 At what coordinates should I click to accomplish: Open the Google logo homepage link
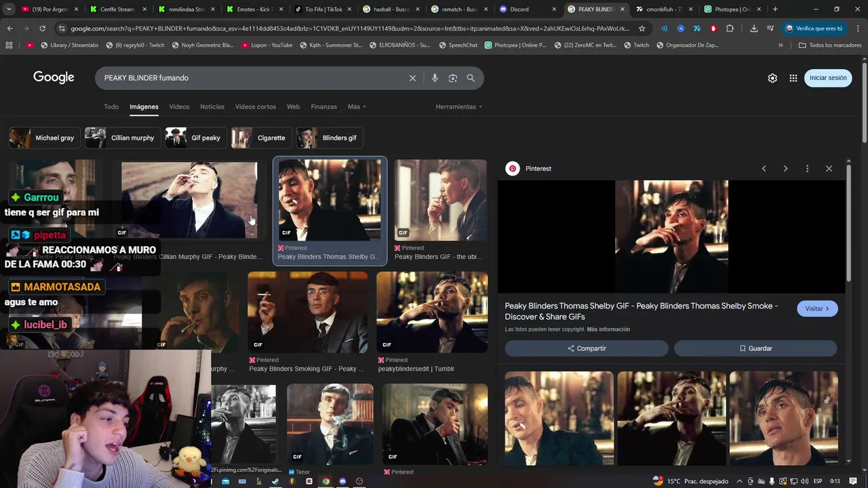pos(54,77)
